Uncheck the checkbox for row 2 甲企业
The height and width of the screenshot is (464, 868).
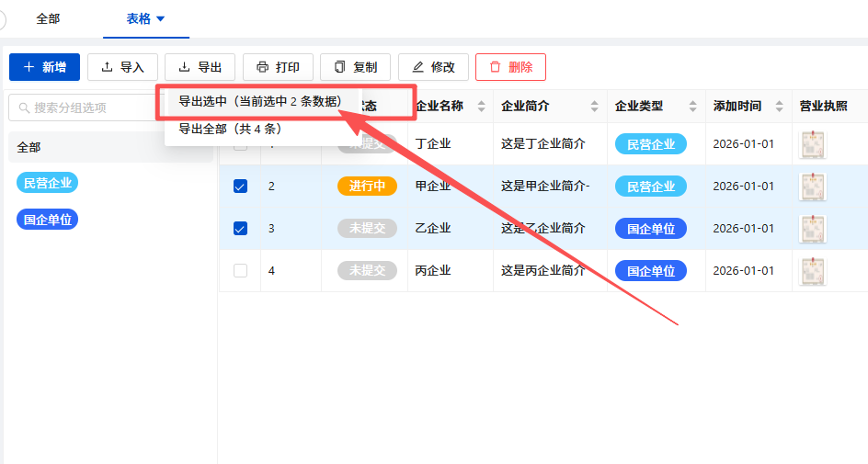(240, 187)
